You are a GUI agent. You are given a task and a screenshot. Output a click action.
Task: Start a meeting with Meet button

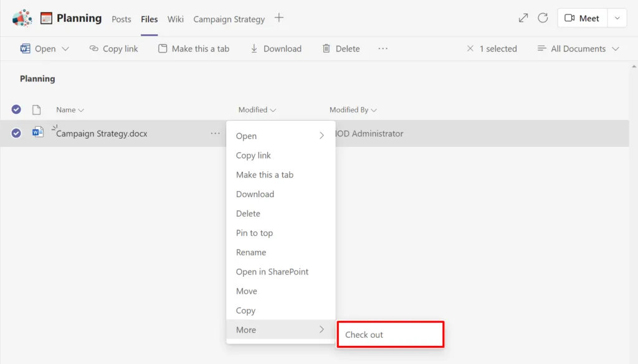(x=583, y=18)
